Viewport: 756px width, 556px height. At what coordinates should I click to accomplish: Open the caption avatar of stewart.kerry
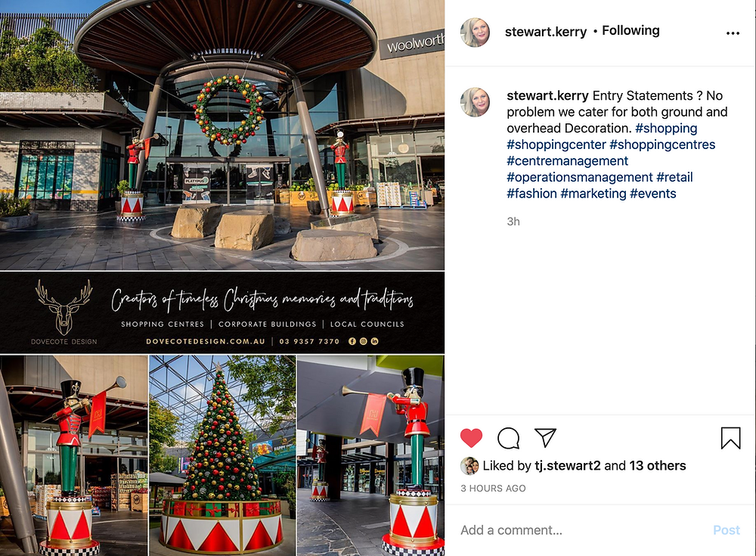point(475,102)
